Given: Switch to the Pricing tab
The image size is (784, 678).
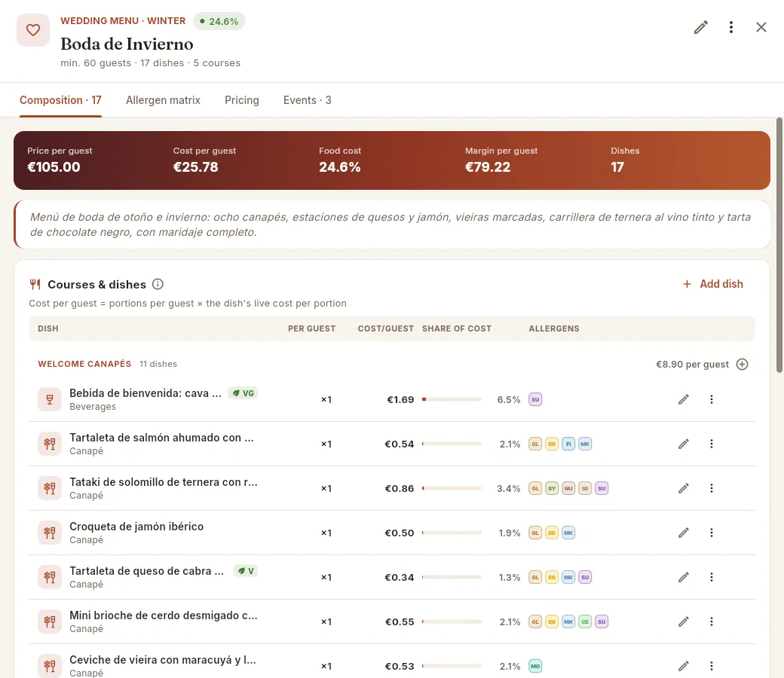Looking at the screenshot, I should [241, 100].
